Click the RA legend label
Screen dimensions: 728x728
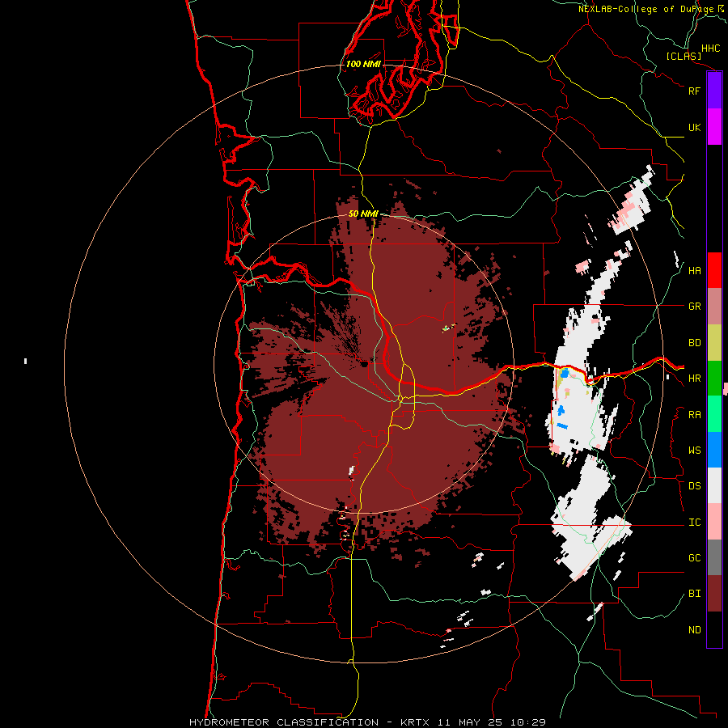click(694, 415)
